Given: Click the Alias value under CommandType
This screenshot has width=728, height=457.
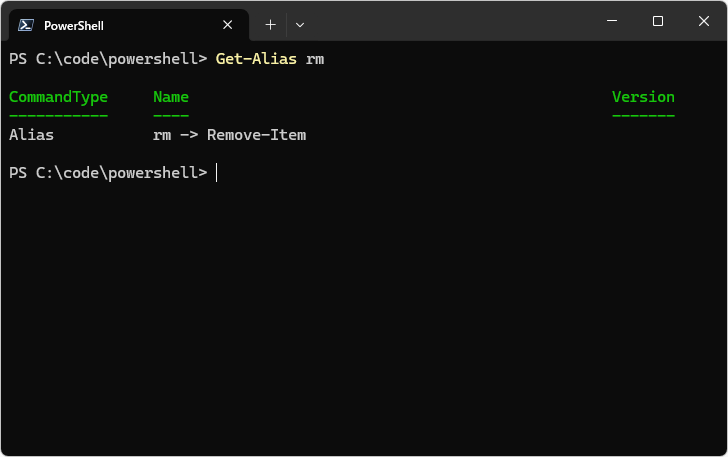Looking at the screenshot, I should 31,135.
